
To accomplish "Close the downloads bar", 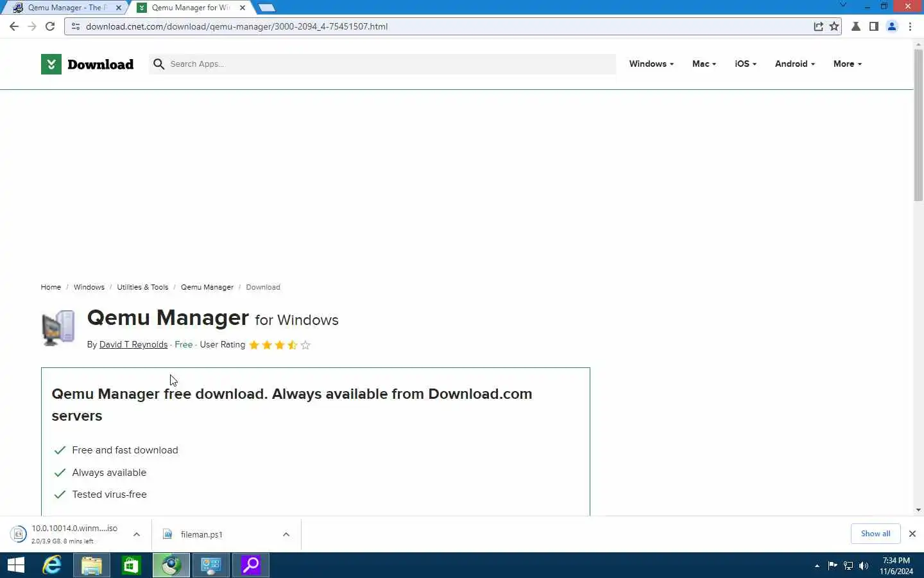I will 912,534.
